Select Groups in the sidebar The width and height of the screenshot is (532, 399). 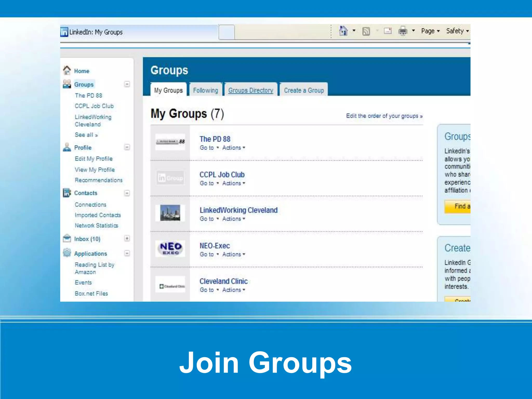(x=84, y=84)
